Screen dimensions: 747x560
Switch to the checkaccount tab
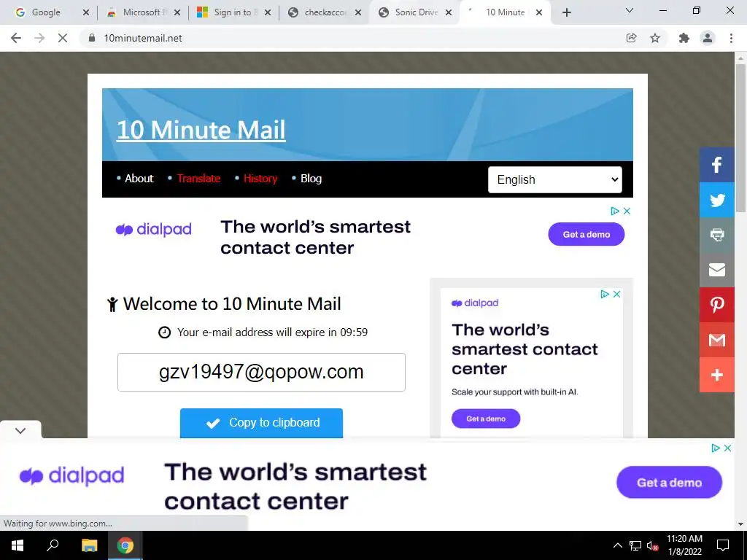[x=323, y=12]
